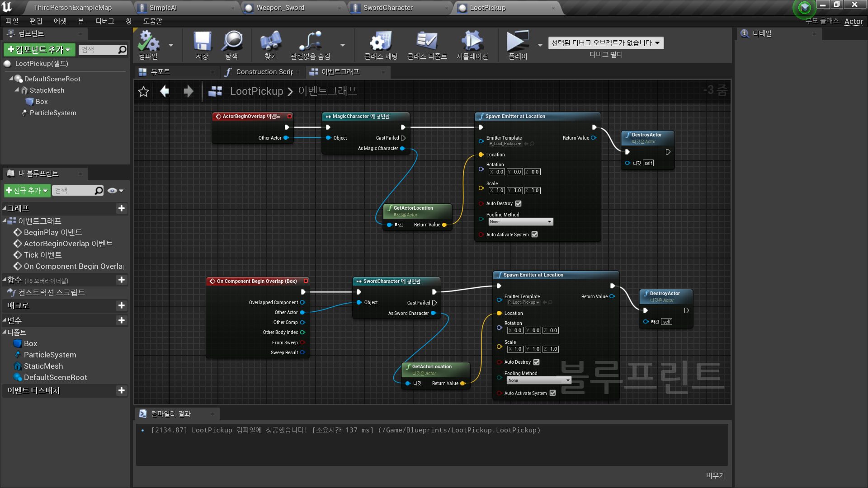Click the favorites star in graph header

tap(143, 92)
